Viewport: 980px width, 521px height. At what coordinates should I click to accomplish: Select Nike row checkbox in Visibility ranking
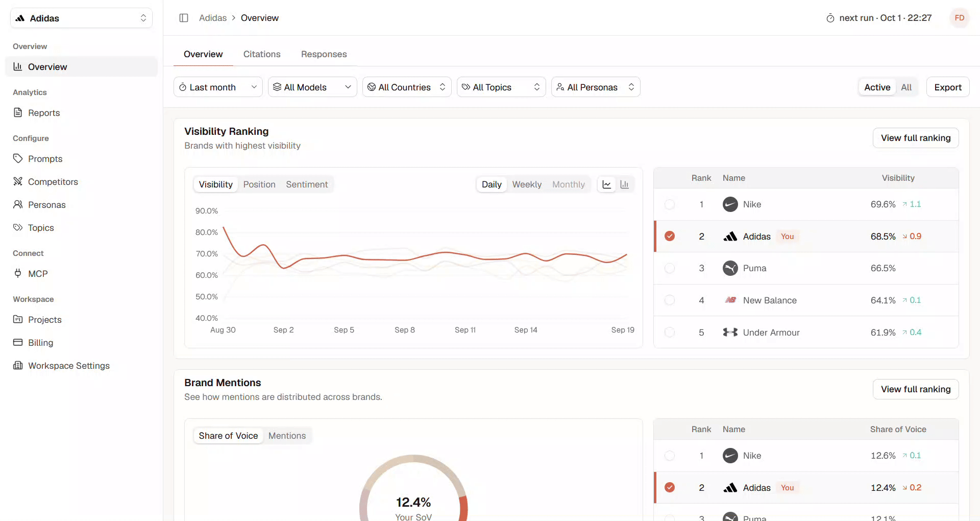[670, 204]
